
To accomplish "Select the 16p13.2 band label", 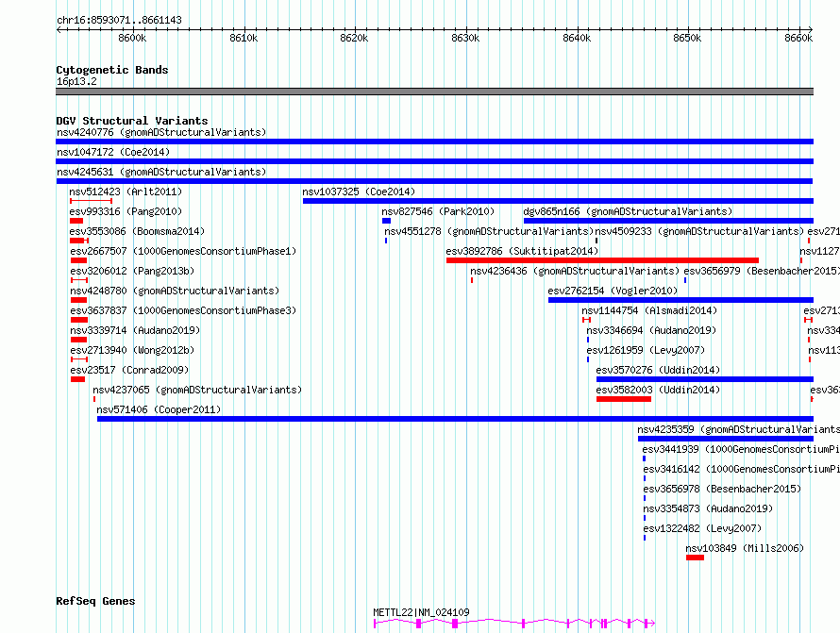I will (76, 81).
